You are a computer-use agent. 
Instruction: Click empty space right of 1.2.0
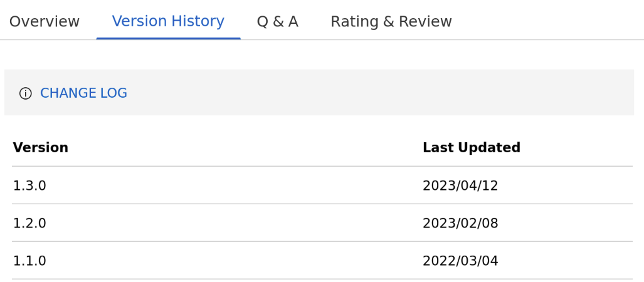tap(232, 224)
